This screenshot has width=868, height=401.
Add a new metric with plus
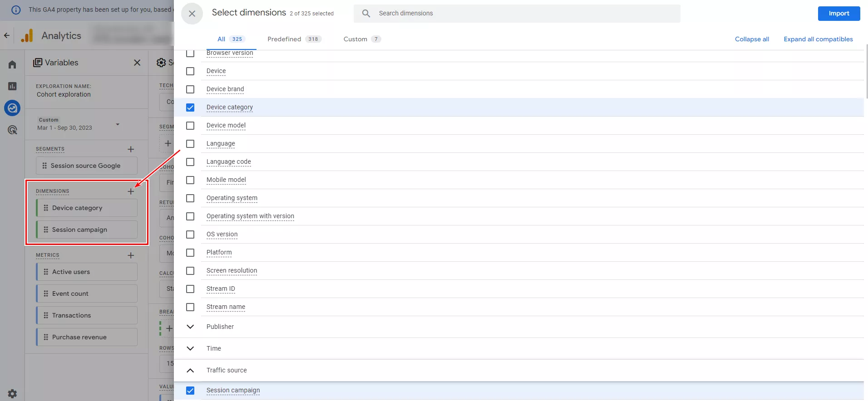131,255
